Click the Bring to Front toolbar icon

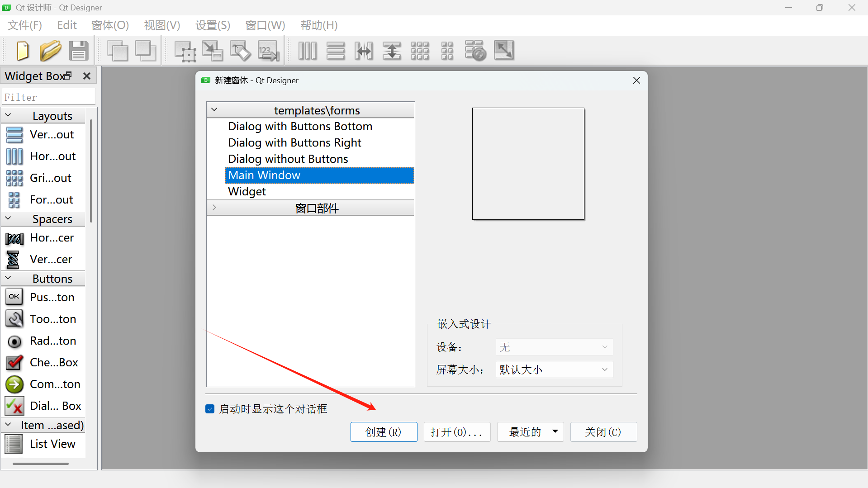click(146, 50)
